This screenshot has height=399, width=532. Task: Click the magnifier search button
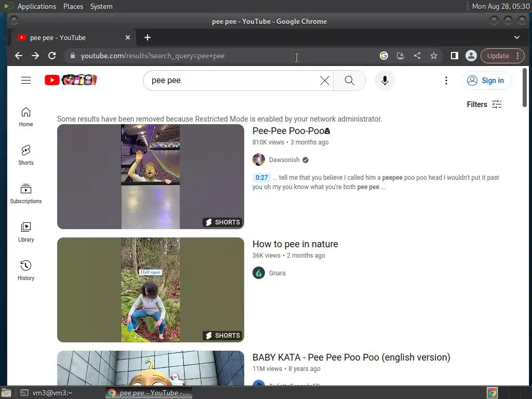pos(350,81)
